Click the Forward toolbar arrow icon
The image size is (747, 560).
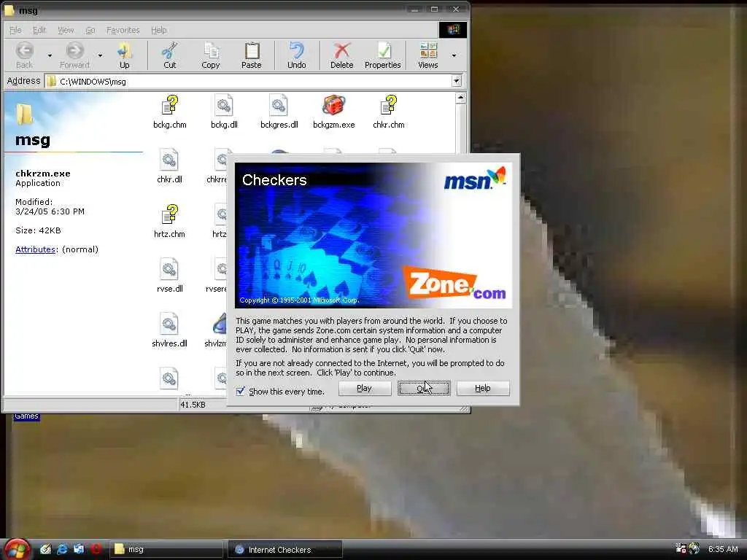(x=75, y=50)
